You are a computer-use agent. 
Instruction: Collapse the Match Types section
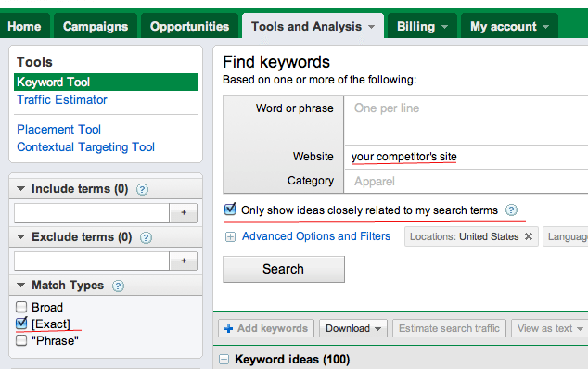tap(21, 285)
